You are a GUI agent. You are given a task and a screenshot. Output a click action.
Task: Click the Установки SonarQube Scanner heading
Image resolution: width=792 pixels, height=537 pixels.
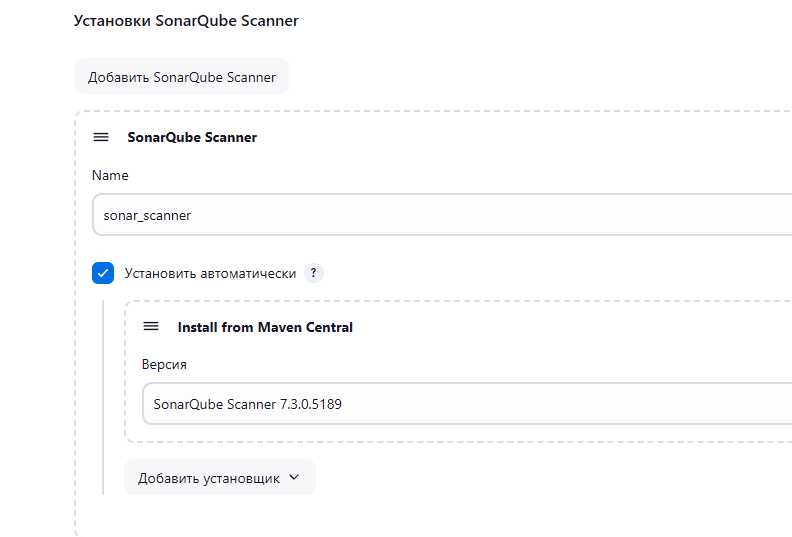pos(186,20)
